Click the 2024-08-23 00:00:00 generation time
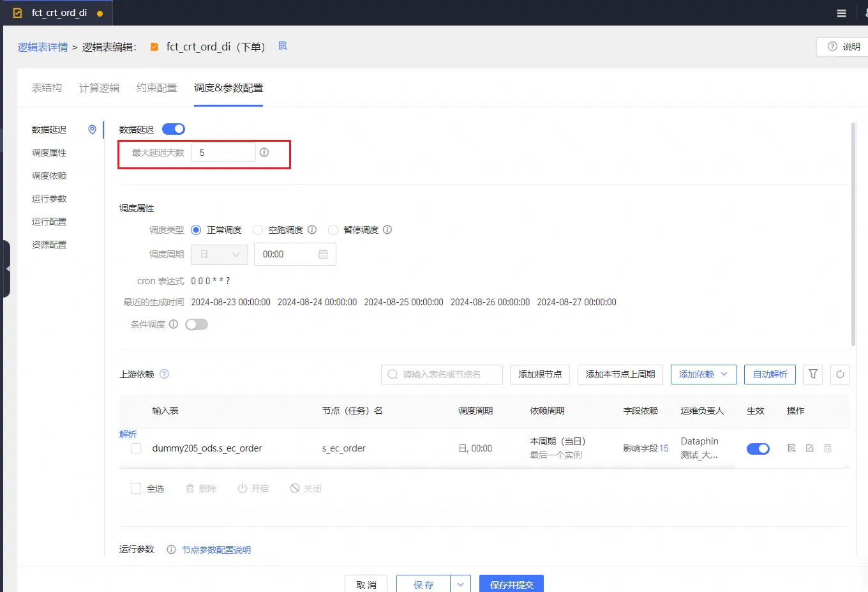The height and width of the screenshot is (592, 868). [x=230, y=302]
